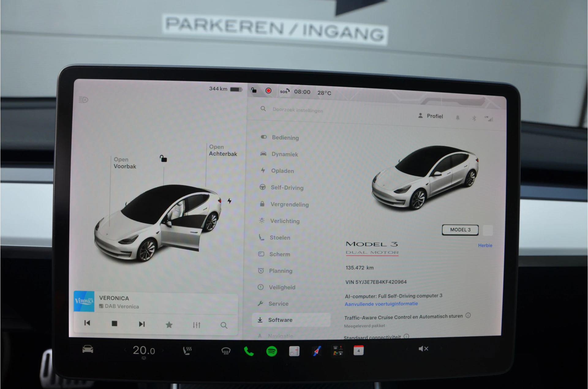Tap the VIN 5YJ3E7EB4KF420964 text
588x389 pixels.
[x=376, y=282]
